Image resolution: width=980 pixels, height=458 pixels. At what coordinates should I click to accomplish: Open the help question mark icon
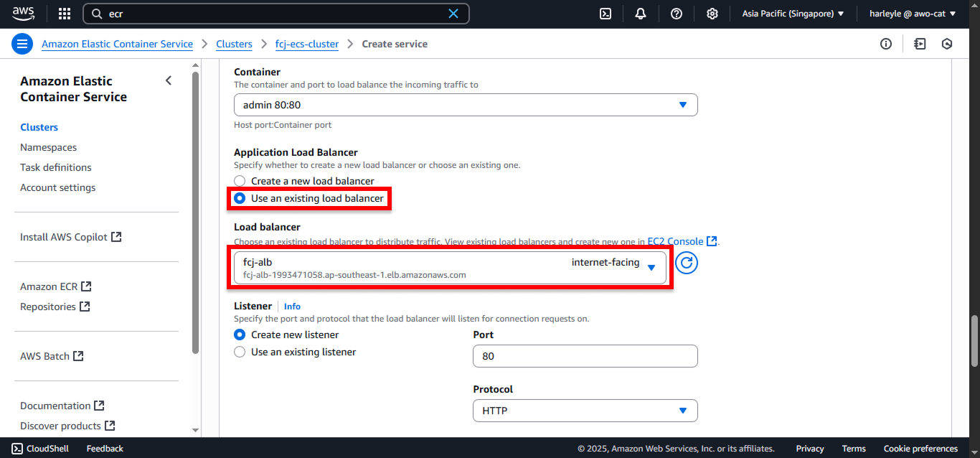pyautogui.click(x=677, y=14)
